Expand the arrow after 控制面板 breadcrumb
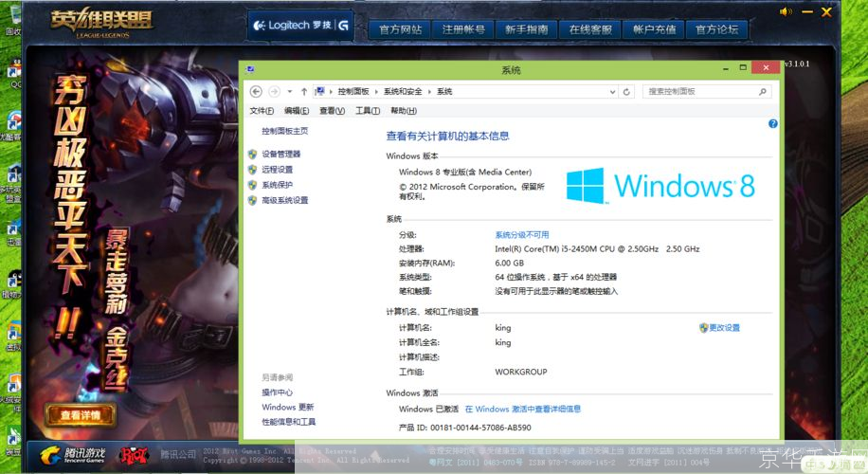Screen dimensions: 868x474 click(x=376, y=91)
